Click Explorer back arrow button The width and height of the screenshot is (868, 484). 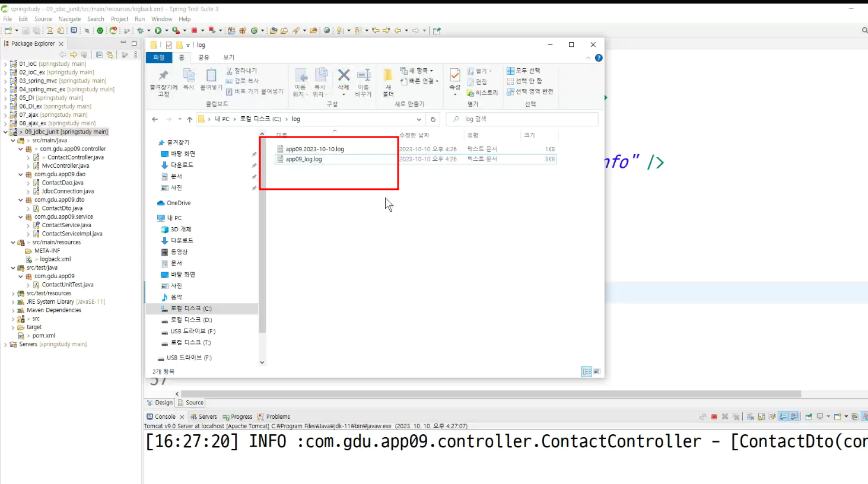[x=155, y=119]
